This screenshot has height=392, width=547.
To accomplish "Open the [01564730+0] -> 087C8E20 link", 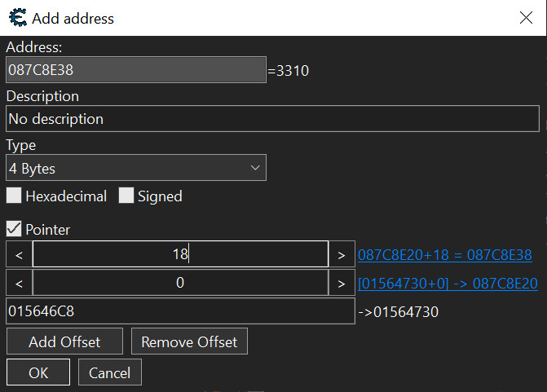I will tap(448, 284).
